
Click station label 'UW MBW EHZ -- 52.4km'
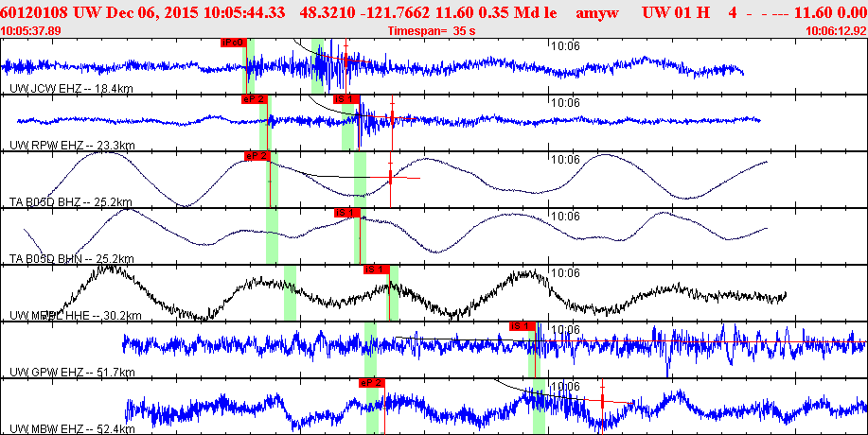pyautogui.click(x=73, y=429)
